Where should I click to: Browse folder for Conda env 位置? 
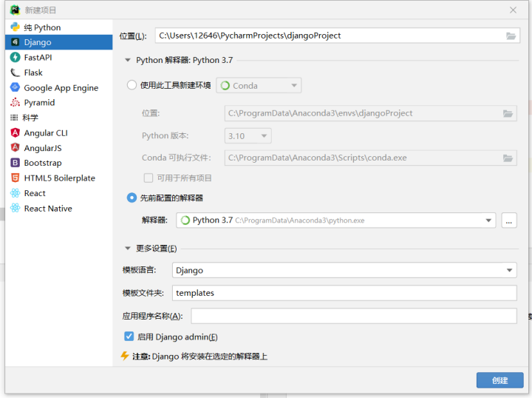[x=508, y=113]
